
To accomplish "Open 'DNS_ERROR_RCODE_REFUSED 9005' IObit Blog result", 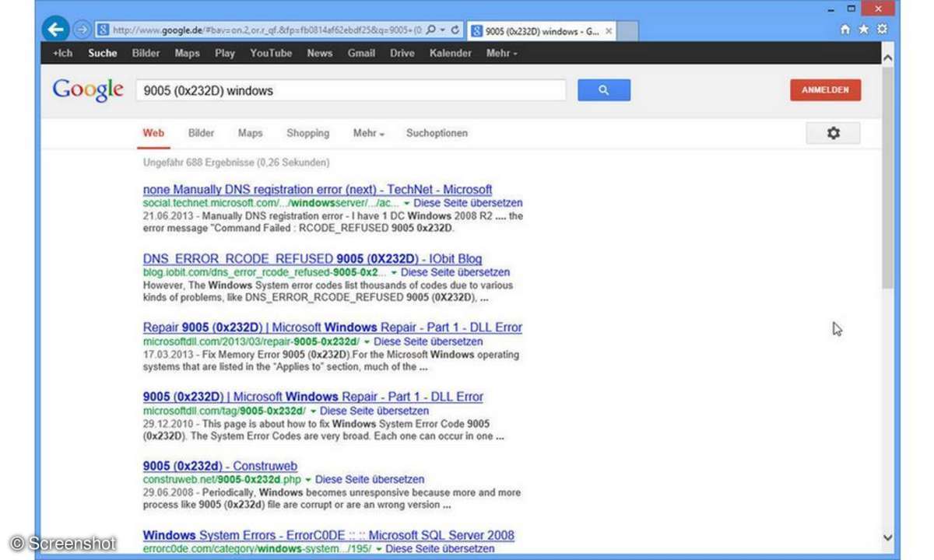I will (312, 259).
